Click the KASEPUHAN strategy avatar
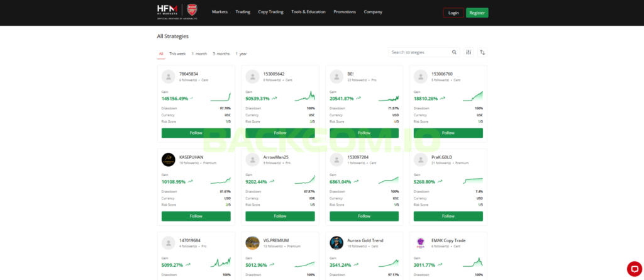Screen dimensions: 644x280 click(x=168, y=159)
